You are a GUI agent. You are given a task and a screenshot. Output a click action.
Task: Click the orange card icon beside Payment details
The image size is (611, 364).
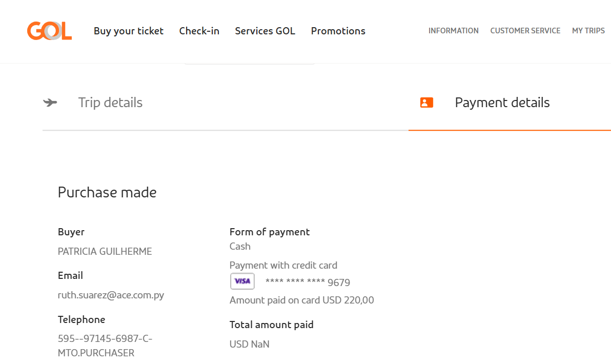click(x=426, y=103)
